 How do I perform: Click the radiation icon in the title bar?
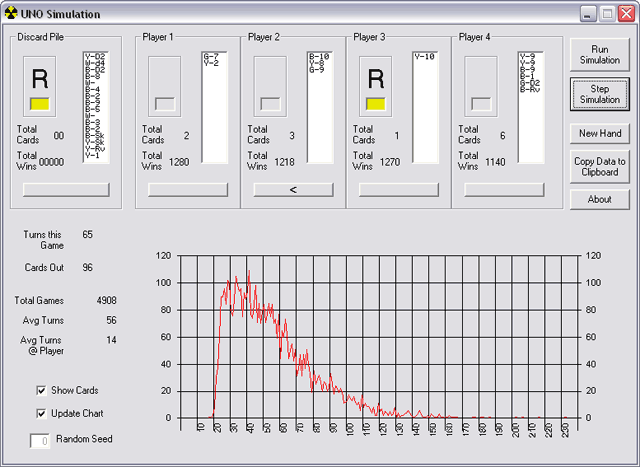(x=11, y=13)
